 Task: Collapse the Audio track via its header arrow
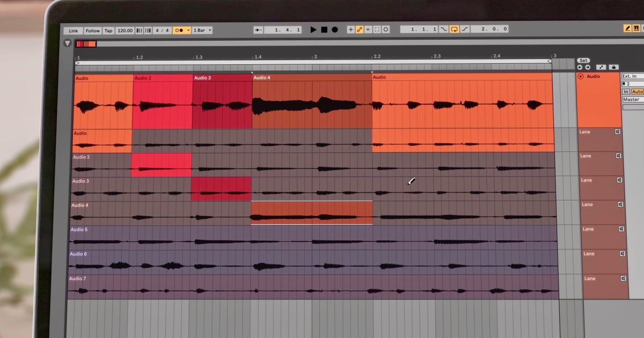(580, 77)
